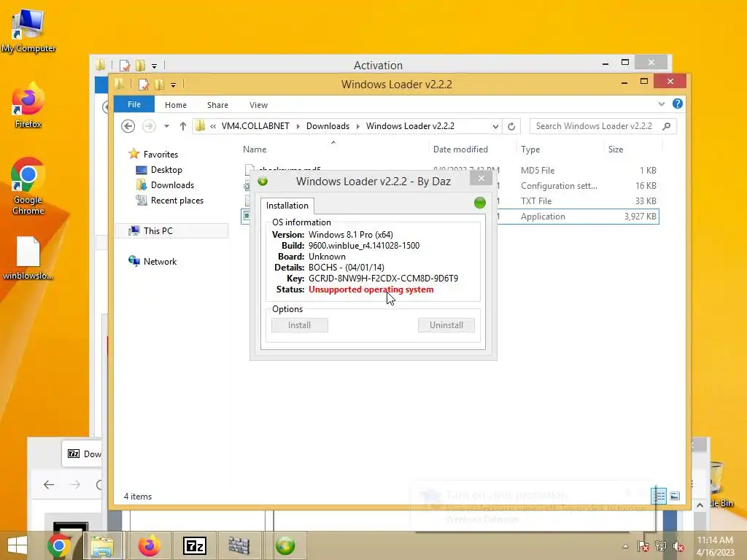
Task: Click the Install button in Loader dialog
Action: click(300, 325)
